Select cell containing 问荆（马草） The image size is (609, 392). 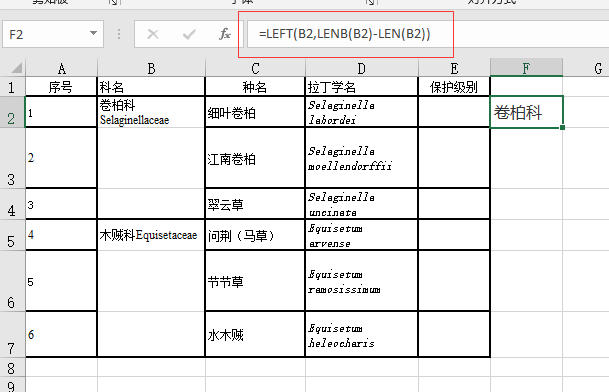coord(255,235)
